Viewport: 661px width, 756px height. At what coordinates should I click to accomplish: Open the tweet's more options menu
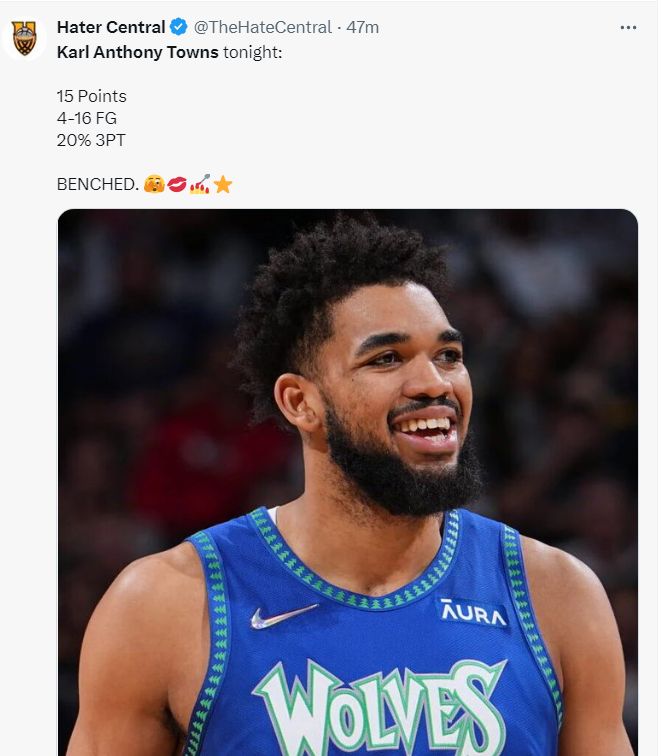(x=628, y=27)
